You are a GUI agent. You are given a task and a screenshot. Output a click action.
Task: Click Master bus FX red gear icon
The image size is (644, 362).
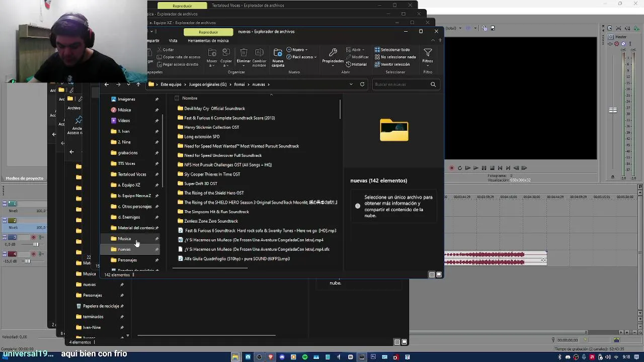pos(617,44)
